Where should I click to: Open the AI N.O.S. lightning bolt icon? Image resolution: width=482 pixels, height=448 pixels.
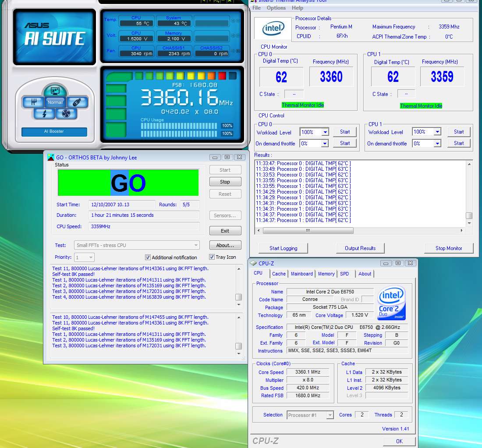click(x=44, y=114)
